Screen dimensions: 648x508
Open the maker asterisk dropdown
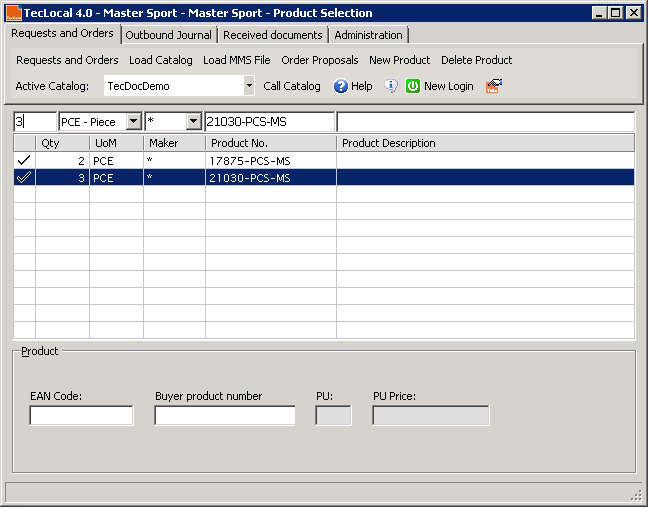point(194,122)
